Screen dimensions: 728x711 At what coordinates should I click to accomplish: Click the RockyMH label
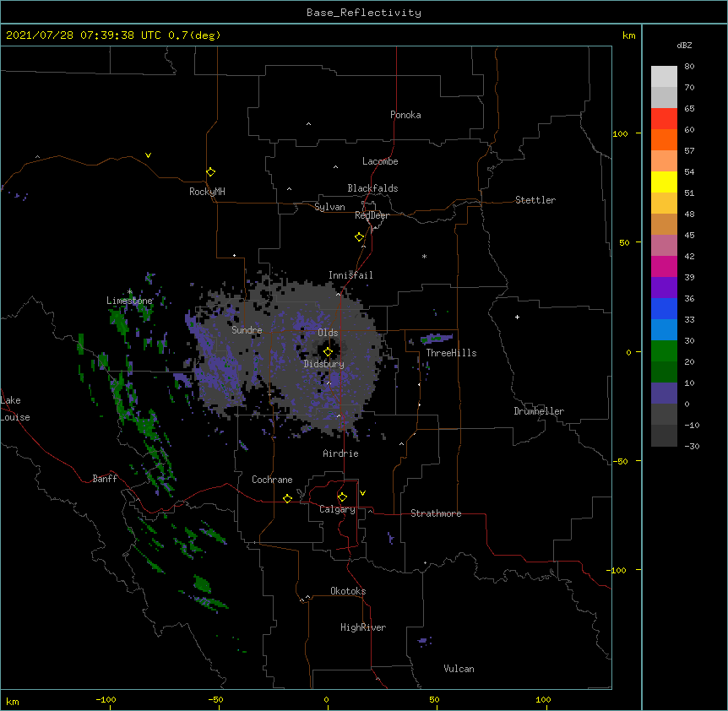click(x=207, y=192)
